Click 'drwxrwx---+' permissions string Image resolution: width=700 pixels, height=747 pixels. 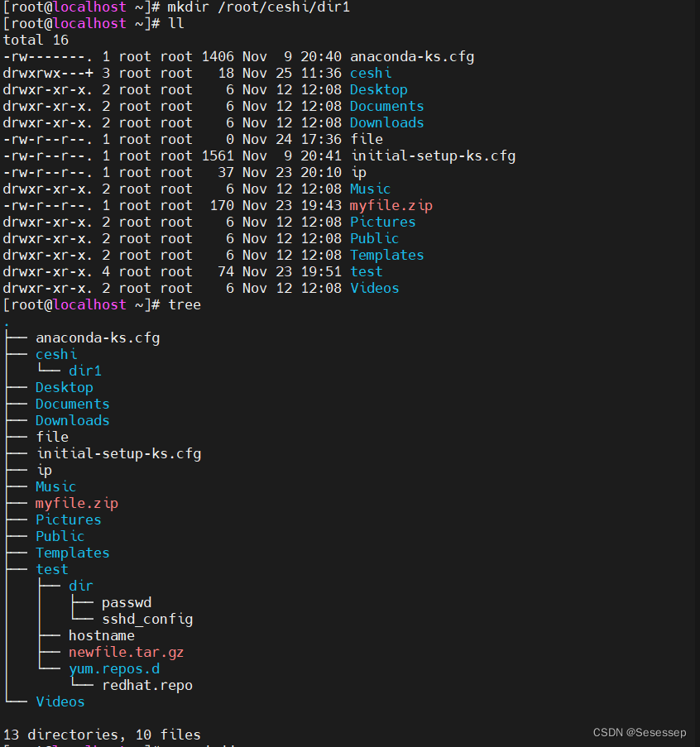[x=48, y=74]
